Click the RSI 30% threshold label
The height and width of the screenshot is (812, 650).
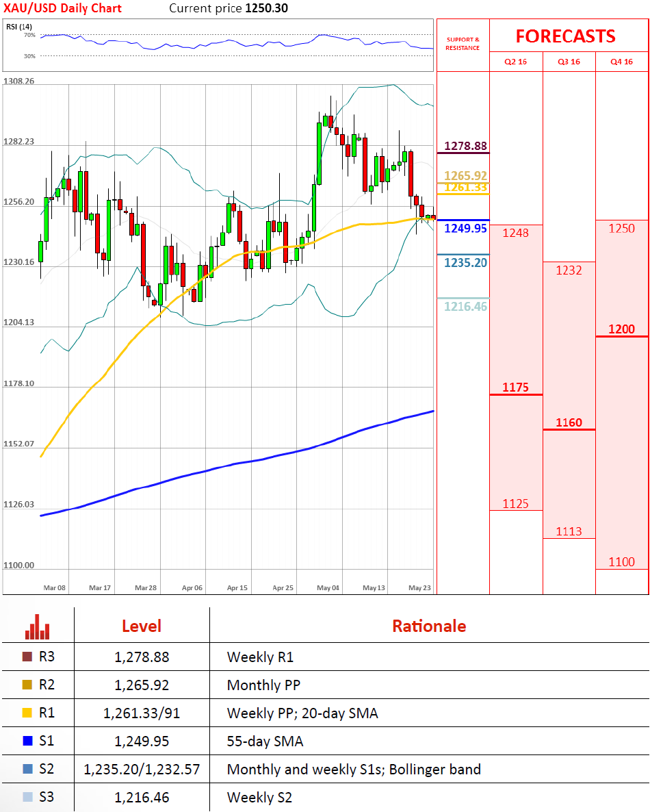click(x=29, y=56)
